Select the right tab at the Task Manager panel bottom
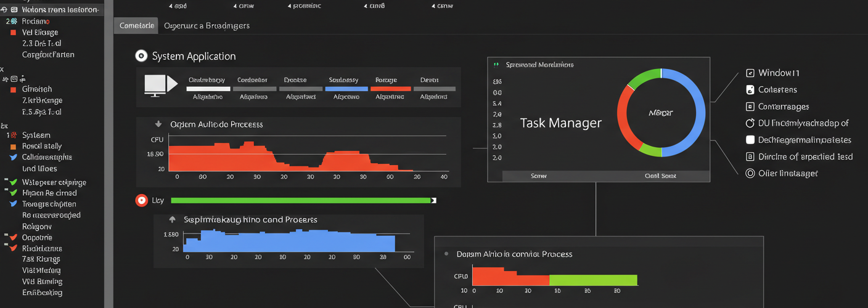This screenshot has width=868, height=308. pyautogui.click(x=660, y=176)
